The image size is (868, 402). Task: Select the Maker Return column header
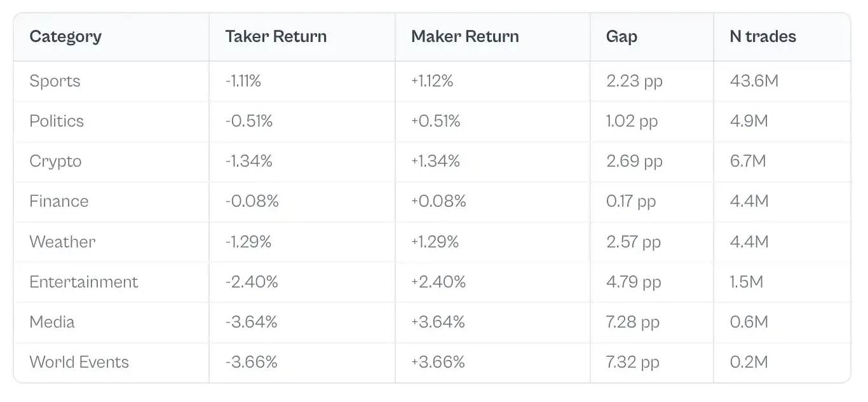(x=465, y=36)
